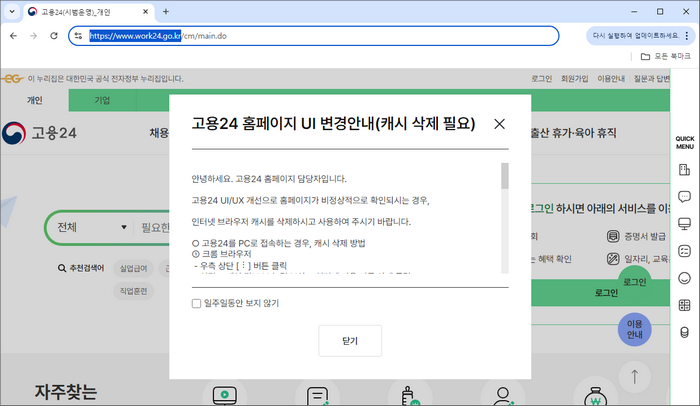The width and height of the screenshot is (700, 406).
Task: Check '일주일동안 보지 않기' checkbox
Action: 196,304
